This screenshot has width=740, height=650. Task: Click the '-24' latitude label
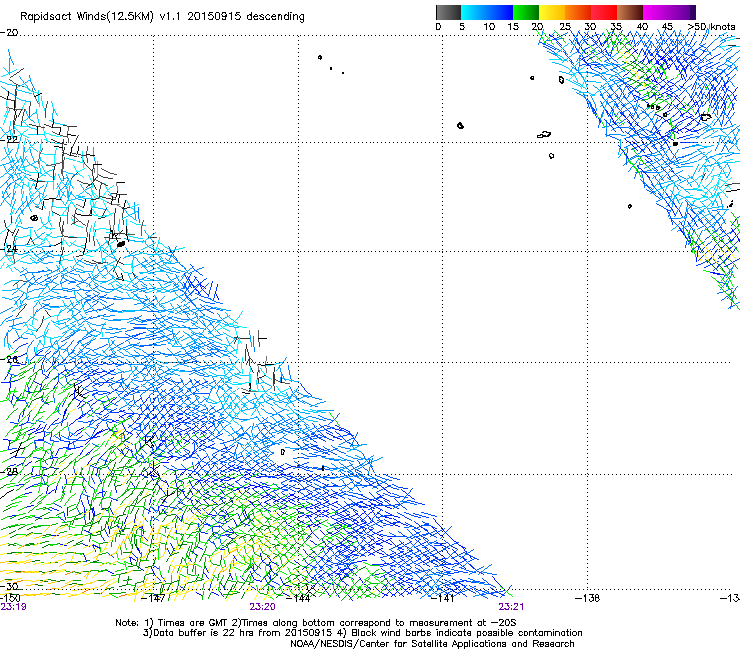click(x=9, y=248)
